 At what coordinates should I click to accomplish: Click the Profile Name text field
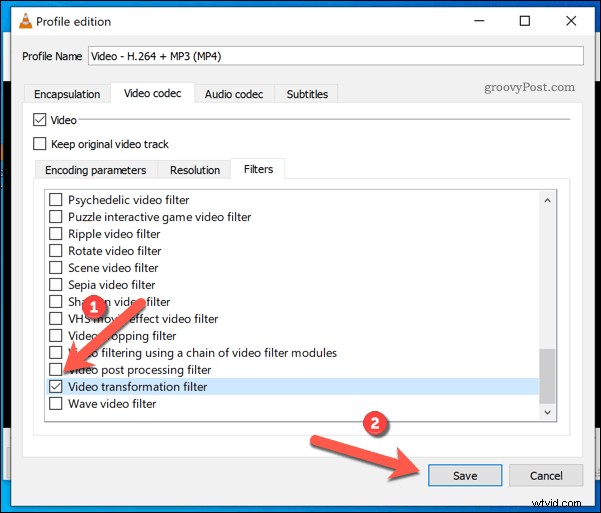336,56
